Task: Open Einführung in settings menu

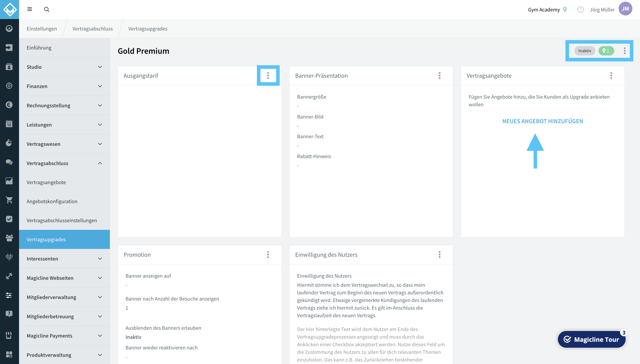Action: pyautogui.click(x=65, y=47)
